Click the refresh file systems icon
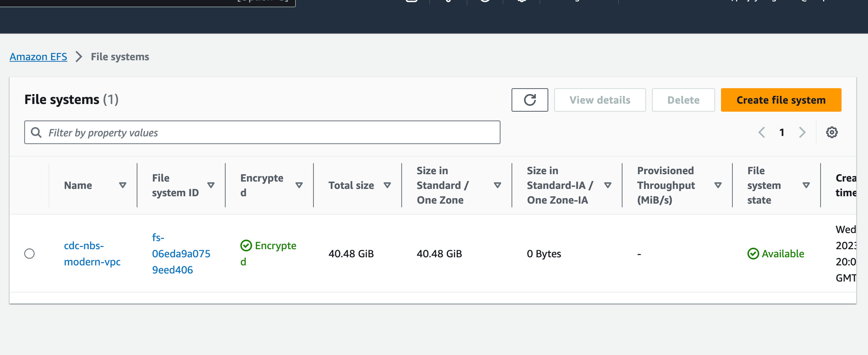This screenshot has width=868, height=355. (529, 100)
